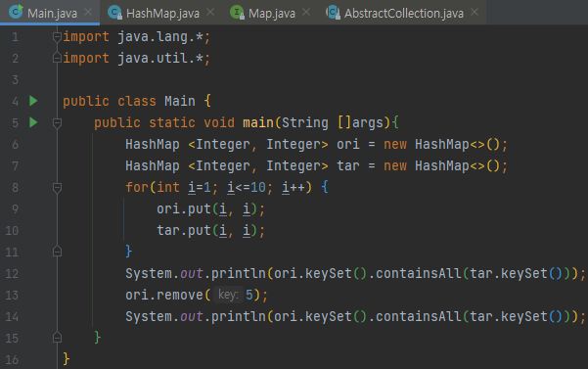Click 'ori.remove' on line 13
Image resolution: width=588 pixels, height=369 pixels.
click(164, 296)
